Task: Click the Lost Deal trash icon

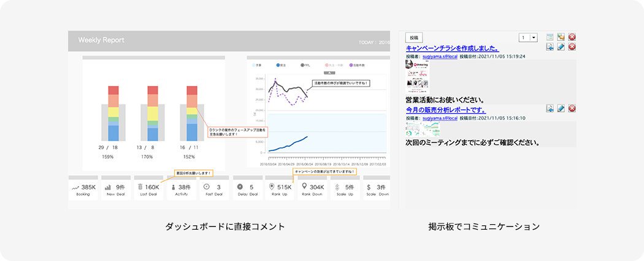Action: pos(140,187)
